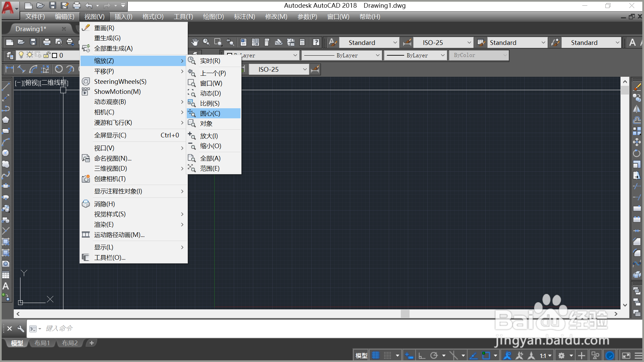Add a new layout with plus button
The width and height of the screenshot is (644, 362).
[92, 343]
